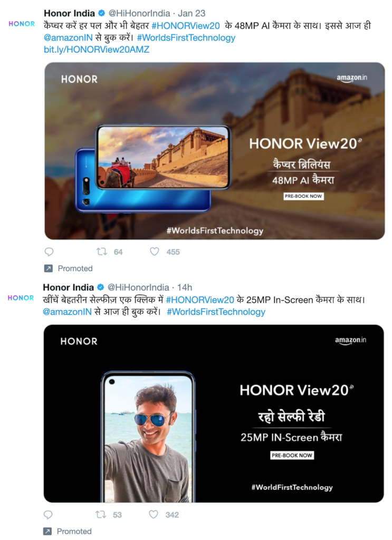Like the tweet with 342 likes
This screenshot has height=540, width=392.
click(154, 515)
